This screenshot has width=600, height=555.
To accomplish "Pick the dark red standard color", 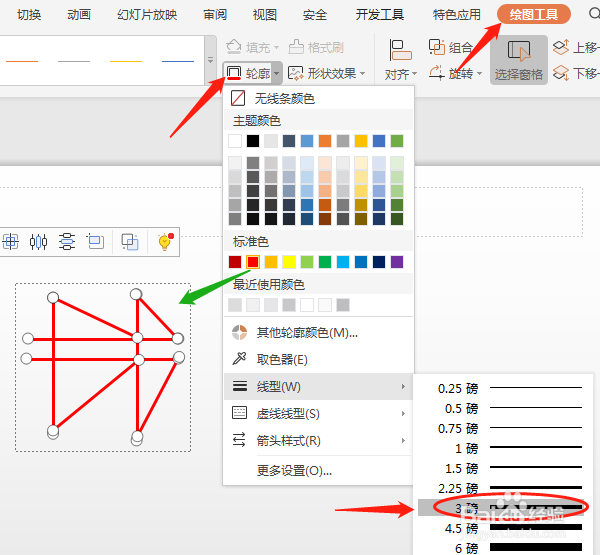I will click(x=235, y=262).
